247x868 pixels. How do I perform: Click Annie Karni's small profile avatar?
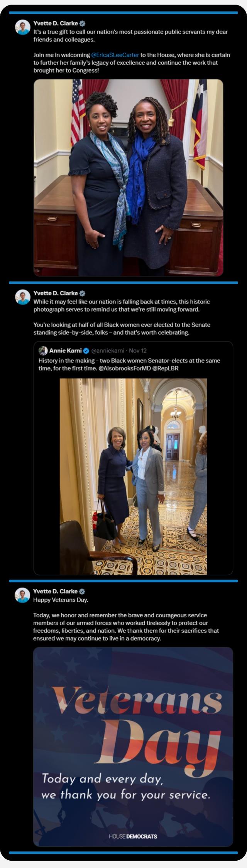[43, 351]
